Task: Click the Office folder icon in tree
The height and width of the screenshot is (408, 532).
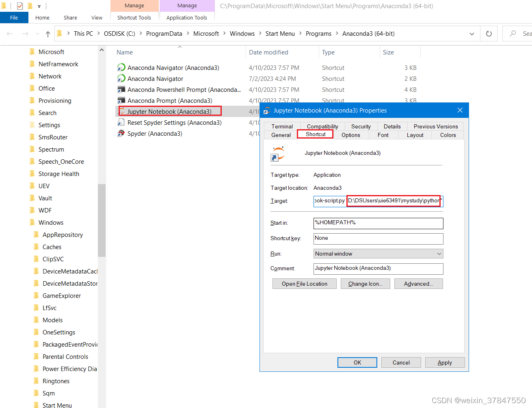Action: [x=32, y=88]
